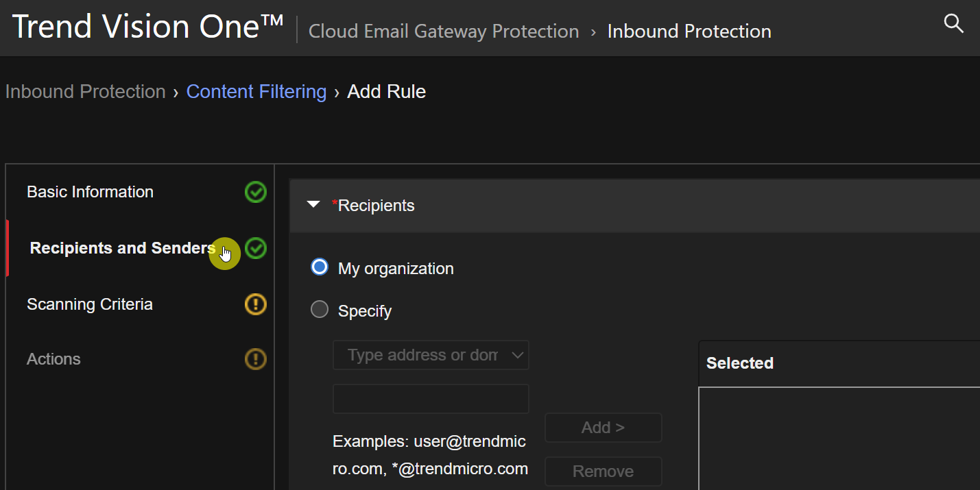Open the Basic Information step
980x490 pixels.
[90, 192]
